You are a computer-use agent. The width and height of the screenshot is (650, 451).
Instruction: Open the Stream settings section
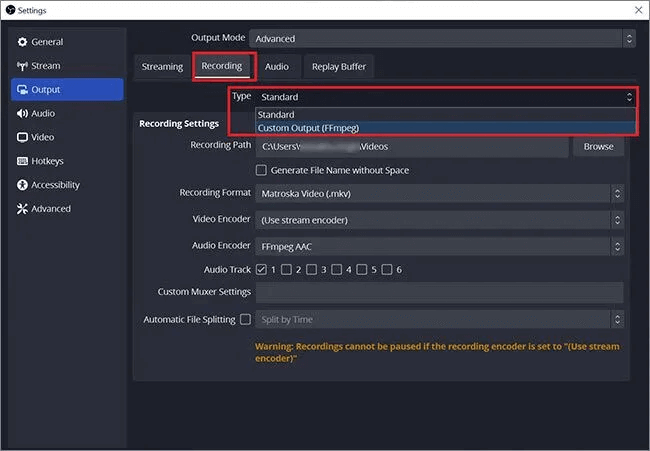67,66
